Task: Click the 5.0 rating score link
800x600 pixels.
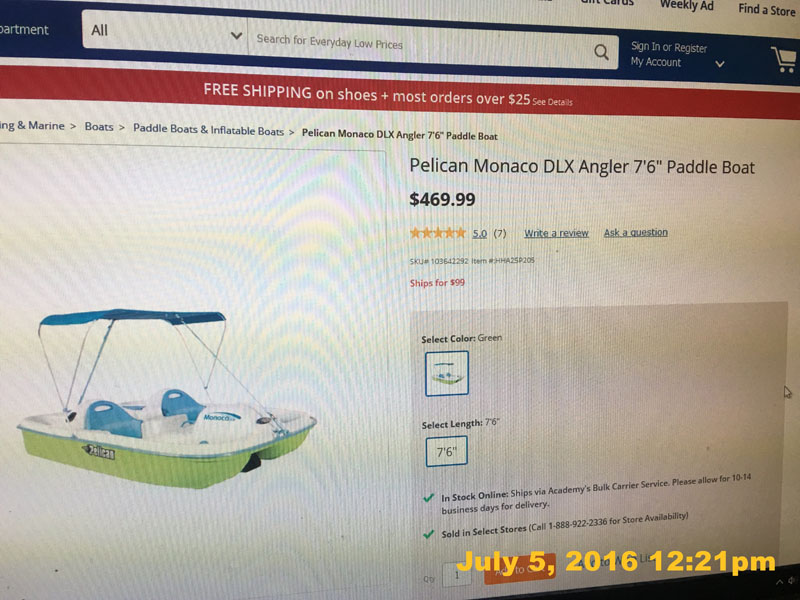Action: (x=479, y=234)
